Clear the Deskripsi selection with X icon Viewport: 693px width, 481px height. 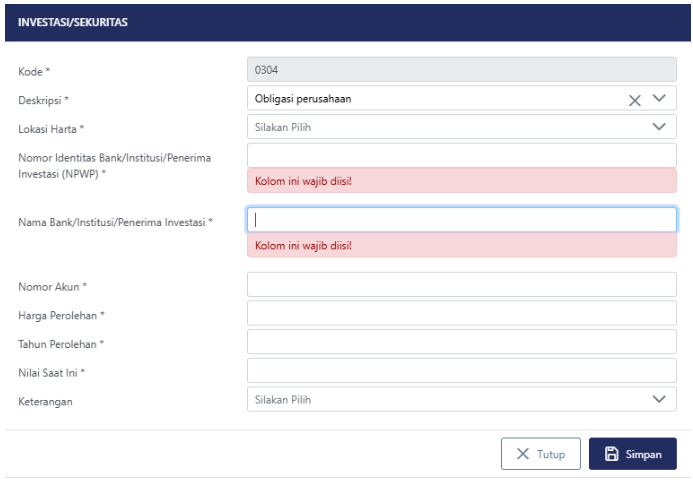[x=634, y=99]
